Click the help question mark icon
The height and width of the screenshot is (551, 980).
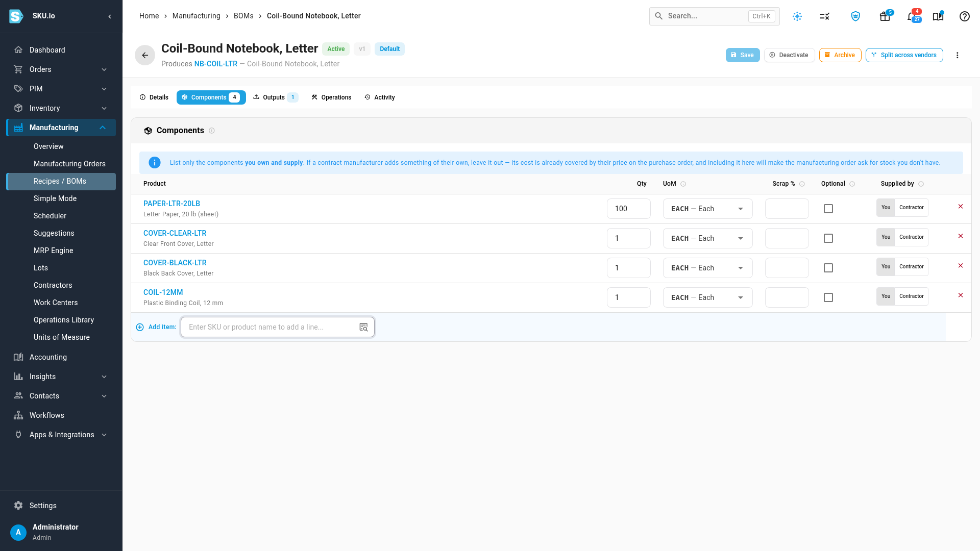tap(964, 16)
